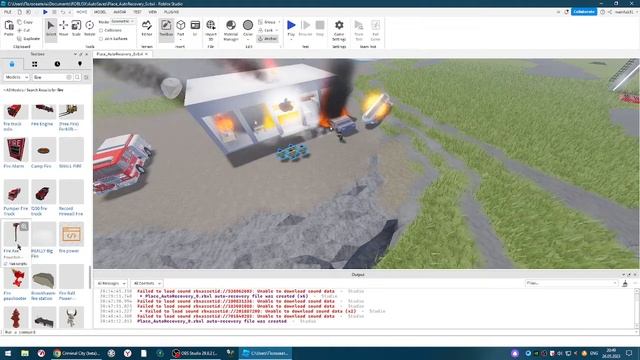Click the Paste clipboard icon
The width and height of the screenshot is (640, 360).
pyautogui.click(x=9, y=28)
